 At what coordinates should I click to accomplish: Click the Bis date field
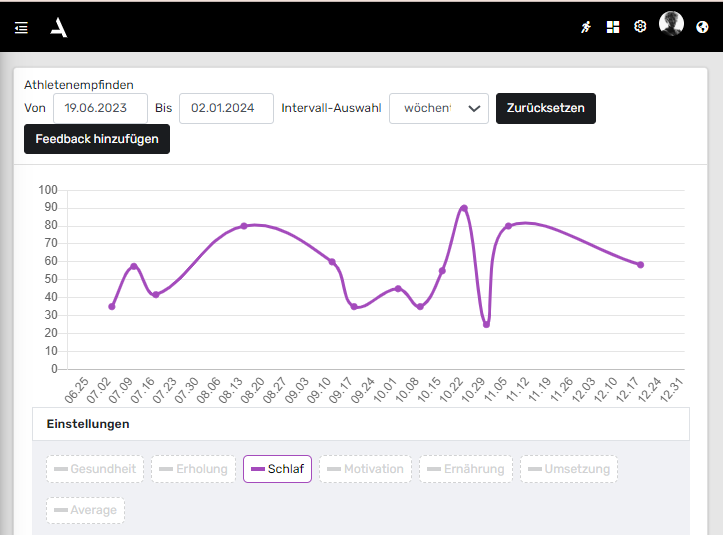pos(226,108)
